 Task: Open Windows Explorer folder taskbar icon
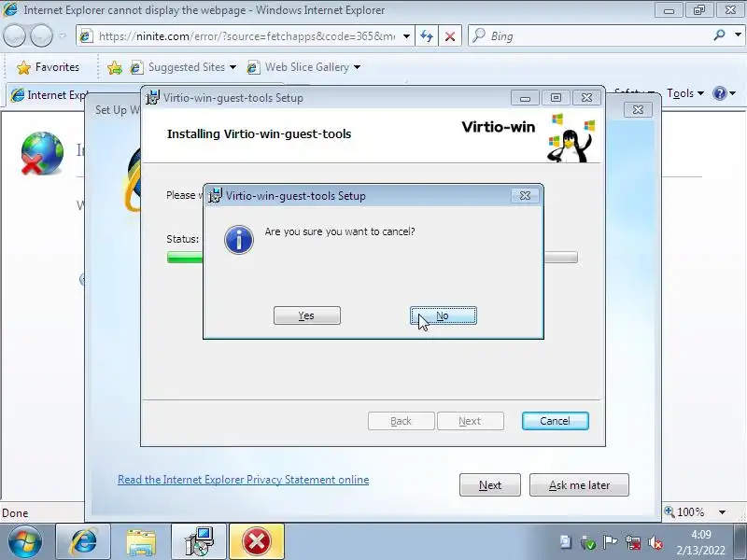[x=141, y=542]
